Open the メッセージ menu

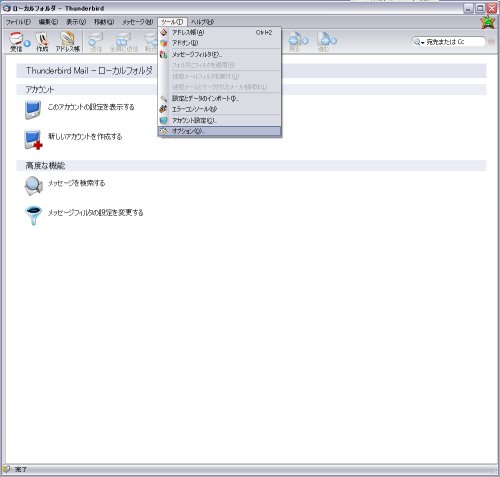(137, 22)
